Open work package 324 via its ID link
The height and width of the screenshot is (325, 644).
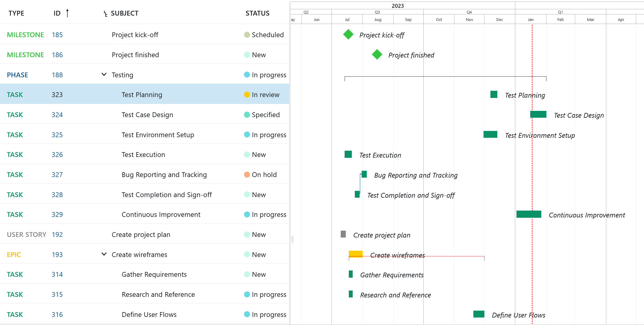coord(57,114)
